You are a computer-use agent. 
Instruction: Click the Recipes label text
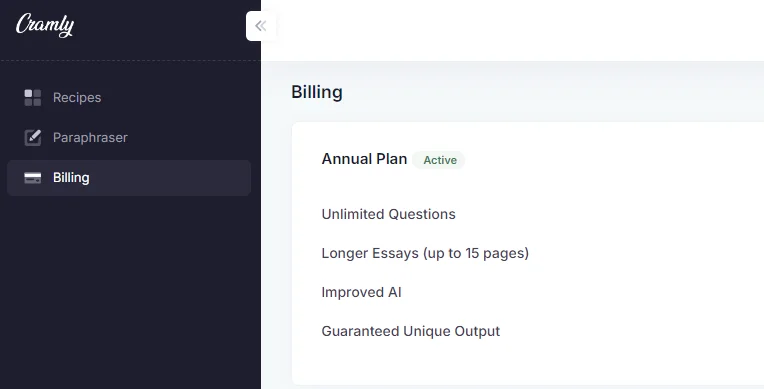[77, 97]
